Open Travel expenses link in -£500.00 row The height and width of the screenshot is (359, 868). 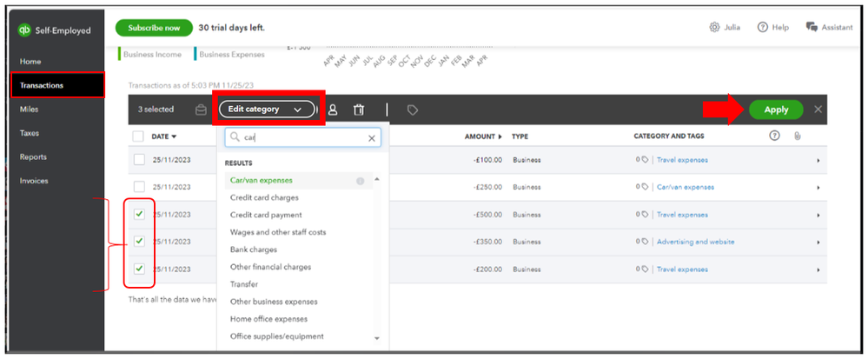[682, 215]
